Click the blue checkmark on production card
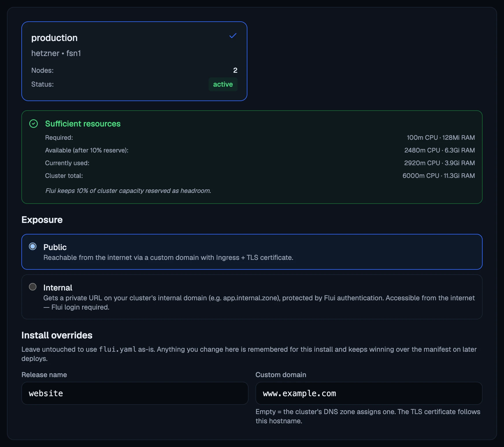This screenshot has width=504, height=447. 233,36
